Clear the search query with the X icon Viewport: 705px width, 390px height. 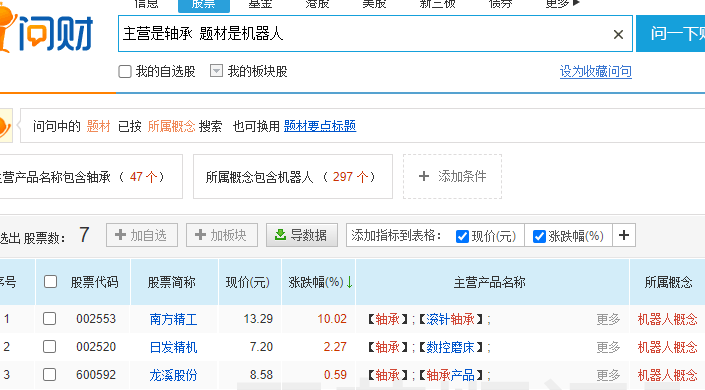pyautogui.click(x=618, y=34)
